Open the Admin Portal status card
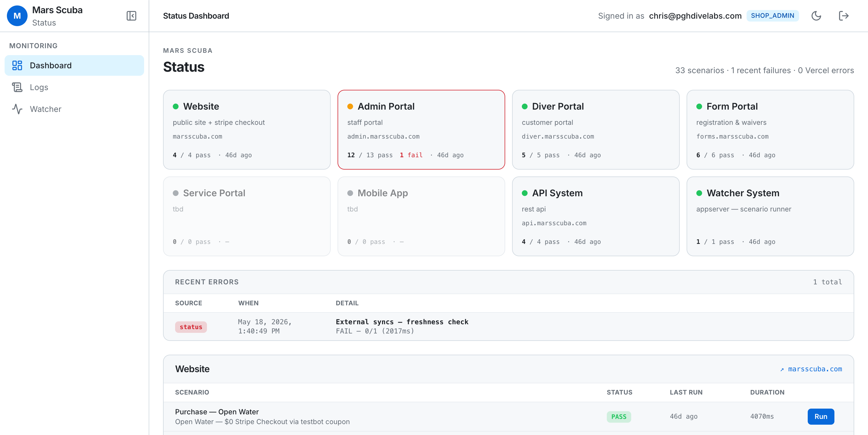Image resolution: width=868 pixels, height=435 pixels. pyautogui.click(x=421, y=130)
